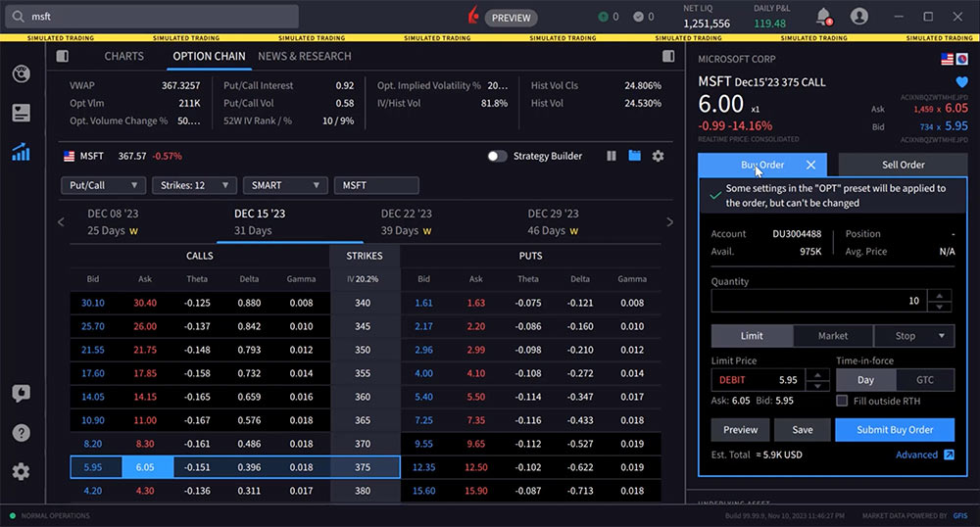Click PREVIEW badge in title bar

[x=512, y=18]
